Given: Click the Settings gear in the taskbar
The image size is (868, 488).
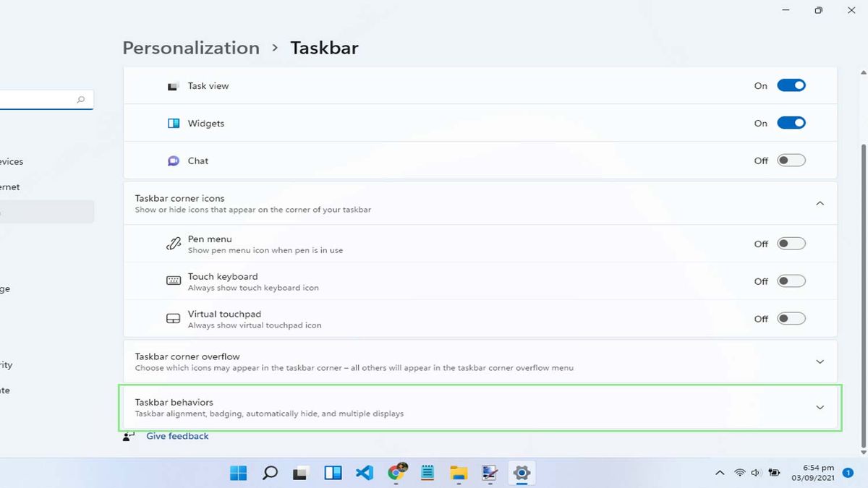Looking at the screenshot, I should (x=521, y=472).
